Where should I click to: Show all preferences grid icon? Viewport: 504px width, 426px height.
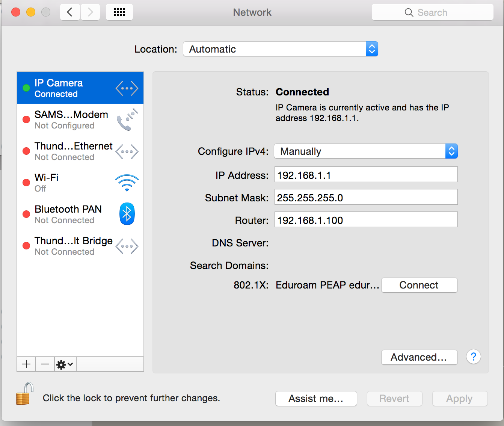click(x=119, y=12)
